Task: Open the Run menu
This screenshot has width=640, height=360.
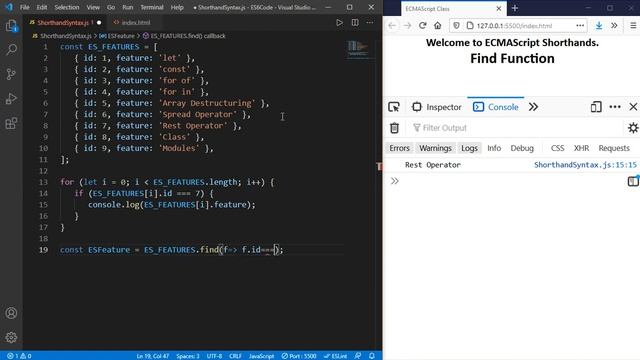Action: [128, 7]
